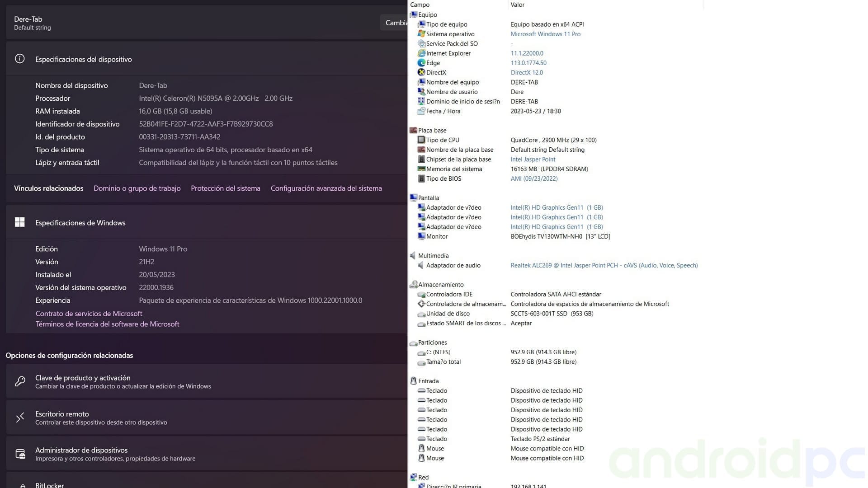
Task: Click the Escritorio remoto icon
Action: (x=20, y=418)
